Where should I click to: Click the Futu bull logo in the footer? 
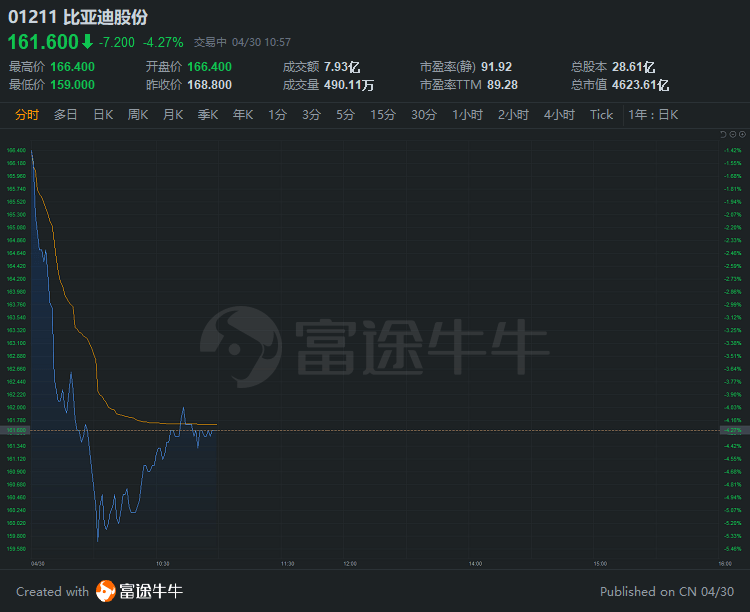pyautogui.click(x=106, y=591)
